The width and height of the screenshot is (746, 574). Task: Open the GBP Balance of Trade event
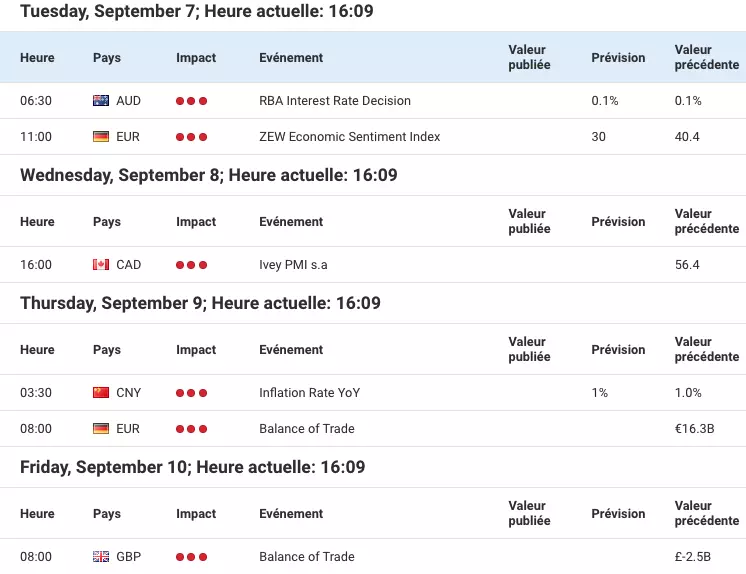click(307, 556)
